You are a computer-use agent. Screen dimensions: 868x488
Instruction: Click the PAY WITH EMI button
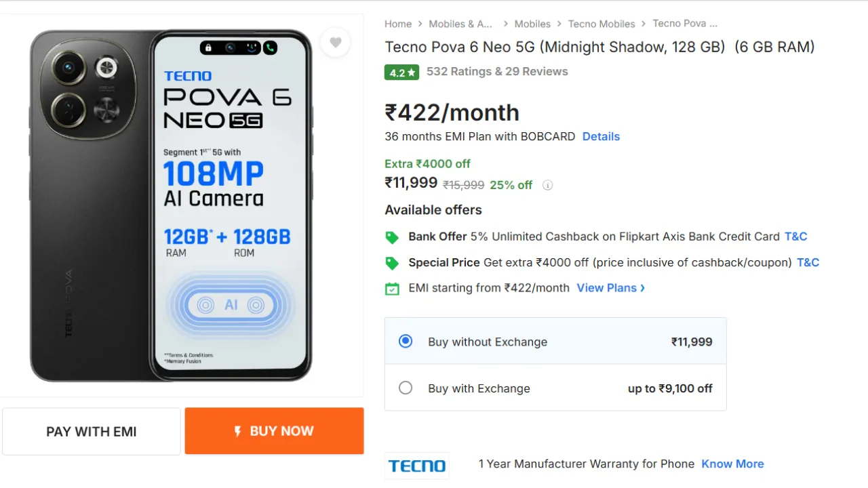[x=92, y=431]
